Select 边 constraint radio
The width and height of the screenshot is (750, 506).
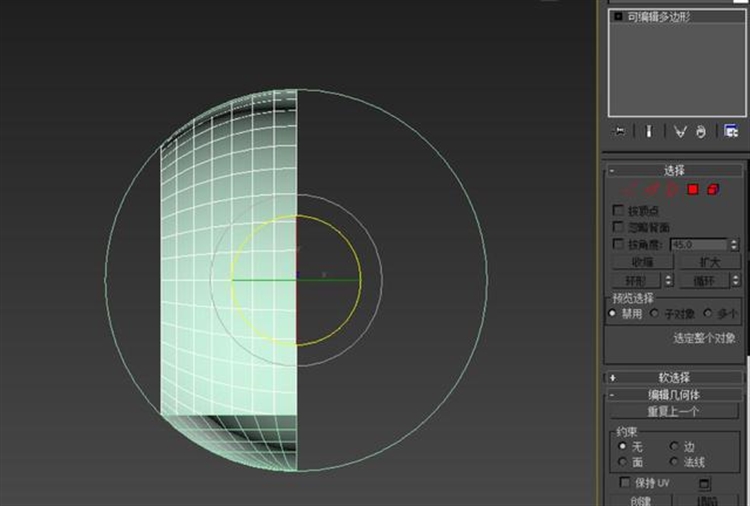[674, 446]
